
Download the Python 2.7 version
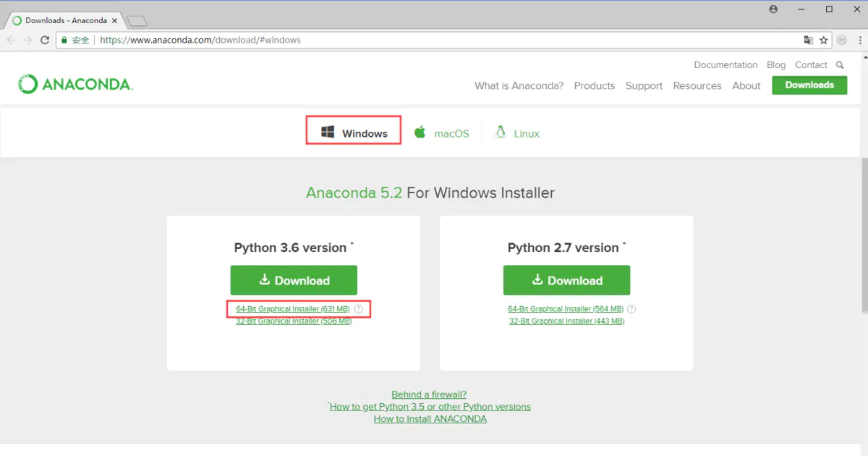pos(566,280)
